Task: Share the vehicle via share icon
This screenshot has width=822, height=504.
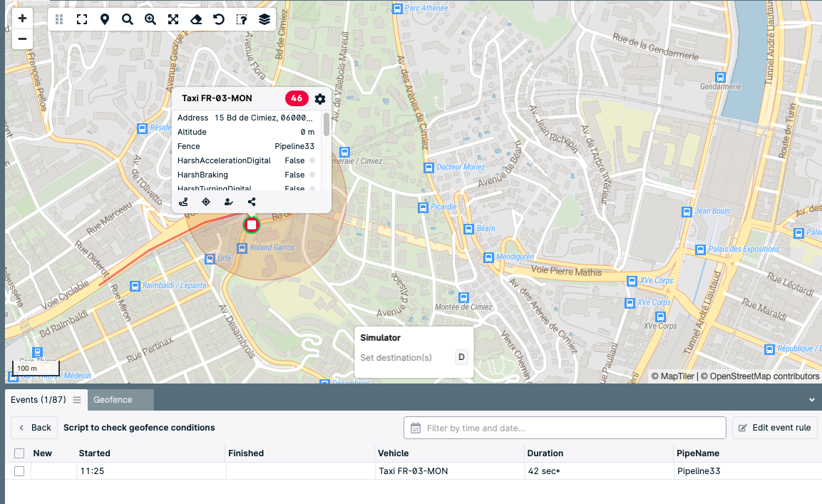Action: click(x=252, y=202)
